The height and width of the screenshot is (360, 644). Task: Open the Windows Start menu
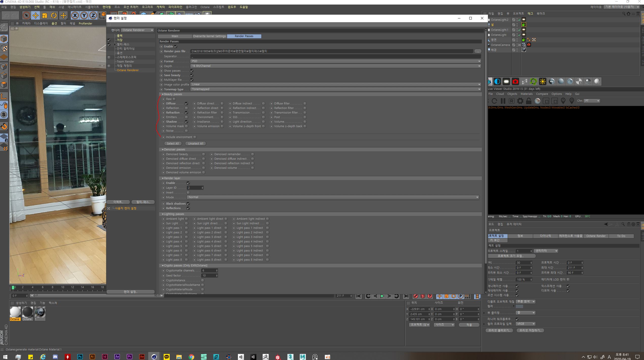coord(5,357)
